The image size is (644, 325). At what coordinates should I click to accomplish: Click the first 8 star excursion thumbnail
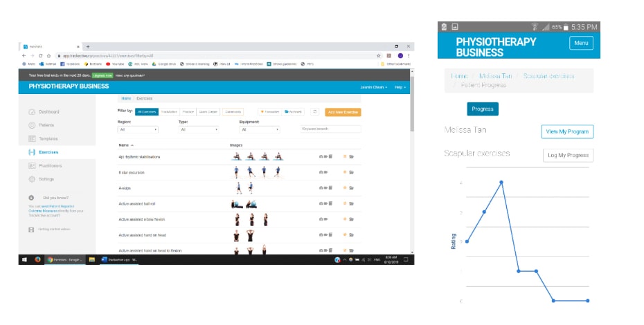[x=236, y=172]
